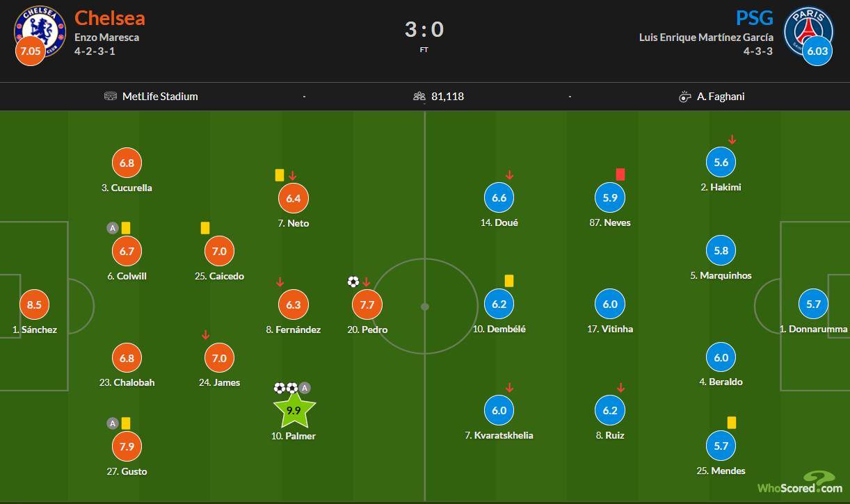850x504 pixels.
Task: Click the yellow card above Caicedo
Action: pos(205,227)
